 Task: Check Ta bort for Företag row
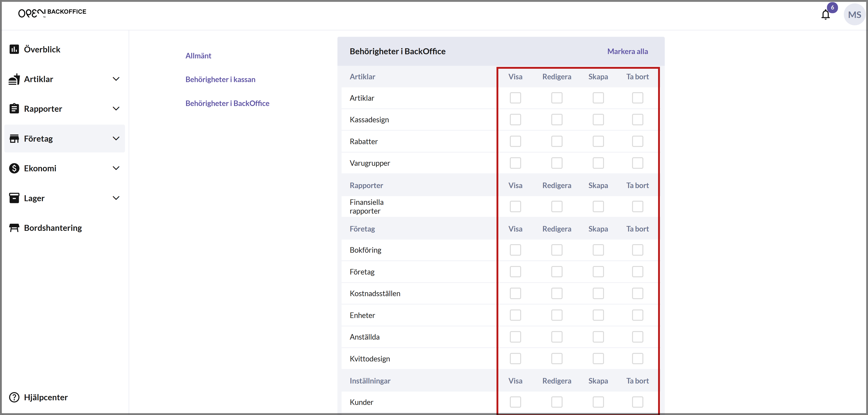tap(637, 272)
